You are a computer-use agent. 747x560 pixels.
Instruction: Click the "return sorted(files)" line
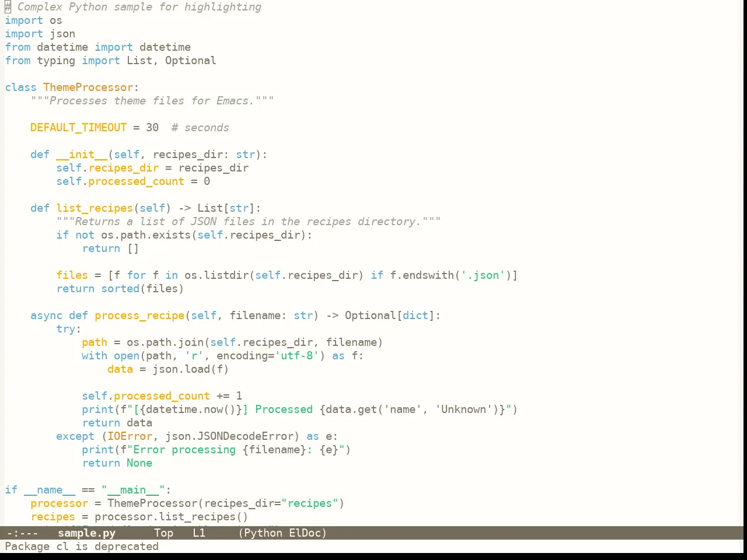coord(120,289)
